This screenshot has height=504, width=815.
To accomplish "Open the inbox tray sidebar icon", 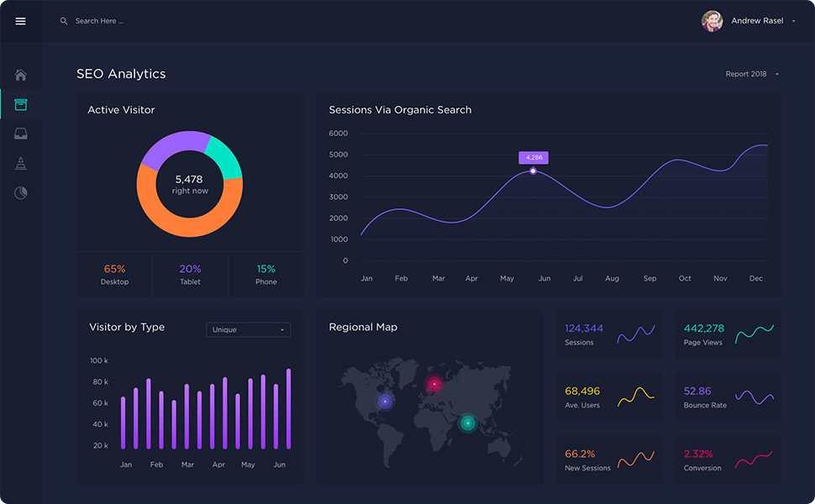I will tap(21, 134).
